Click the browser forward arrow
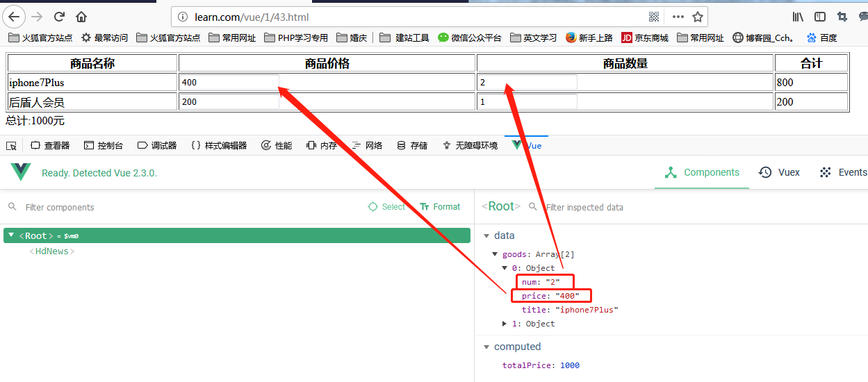 pyautogui.click(x=38, y=17)
